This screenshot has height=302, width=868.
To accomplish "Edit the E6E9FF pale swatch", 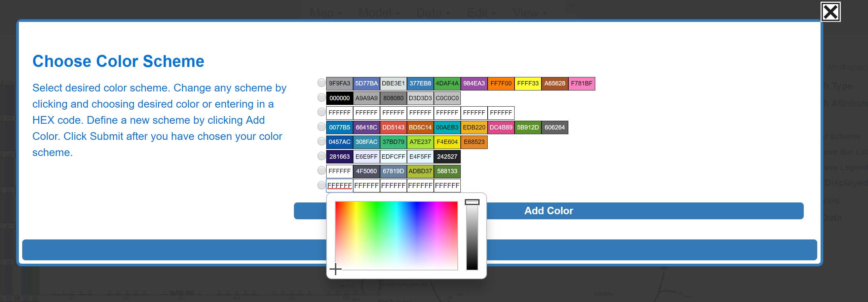I will tap(367, 157).
